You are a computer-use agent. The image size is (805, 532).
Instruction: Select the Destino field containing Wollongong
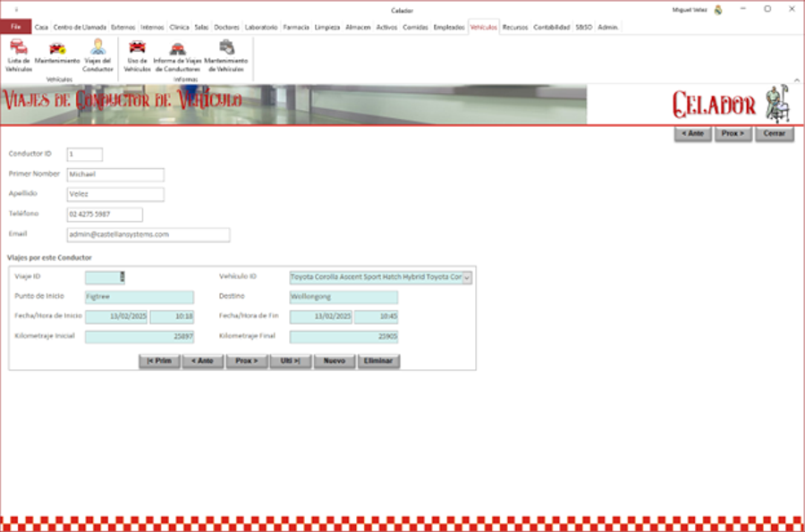tap(343, 297)
